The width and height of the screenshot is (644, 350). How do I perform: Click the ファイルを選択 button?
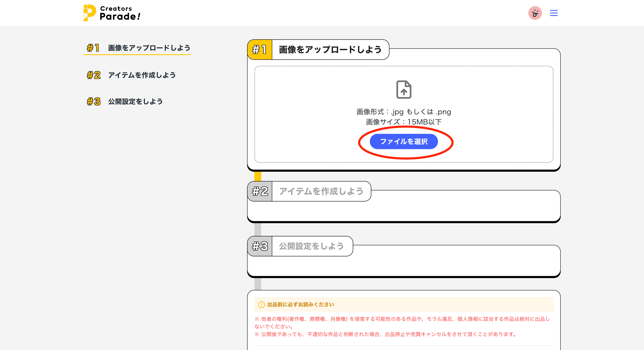pos(404,141)
